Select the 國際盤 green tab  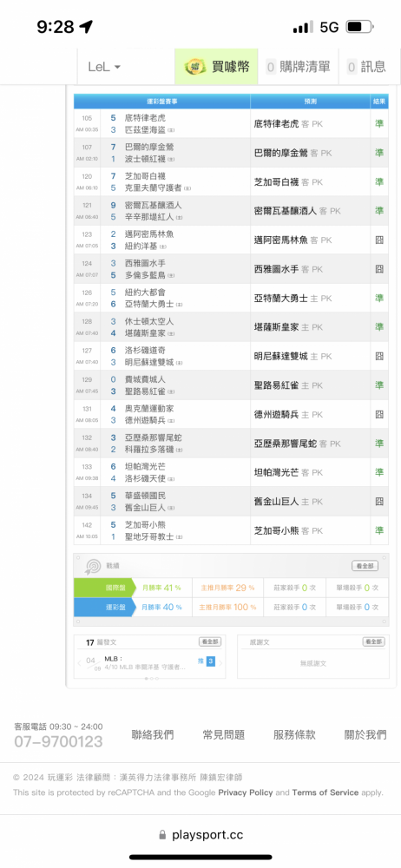click(105, 588)
